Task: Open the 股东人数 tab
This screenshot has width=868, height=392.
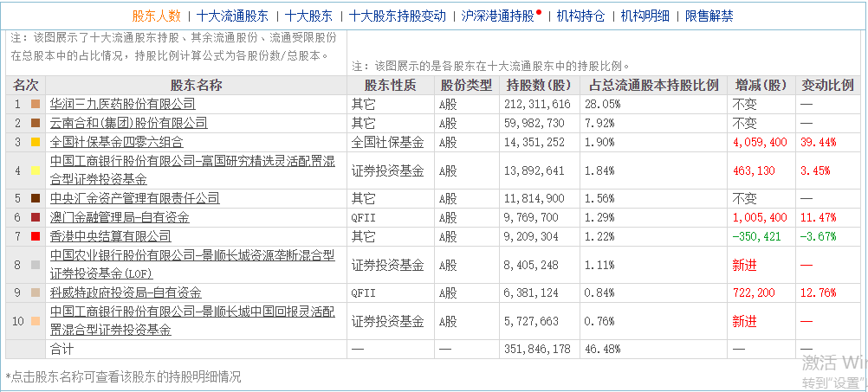Action: tap(156, 16)
